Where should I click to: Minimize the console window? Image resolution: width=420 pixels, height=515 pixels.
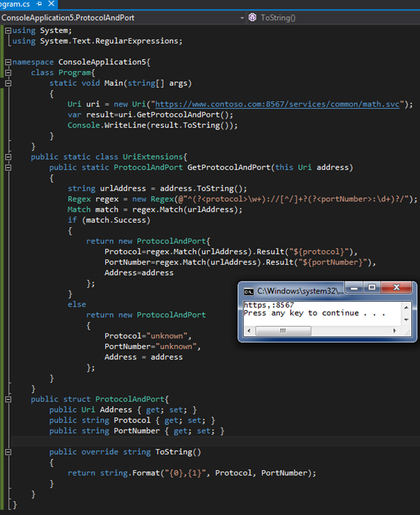tap(354, 288)
